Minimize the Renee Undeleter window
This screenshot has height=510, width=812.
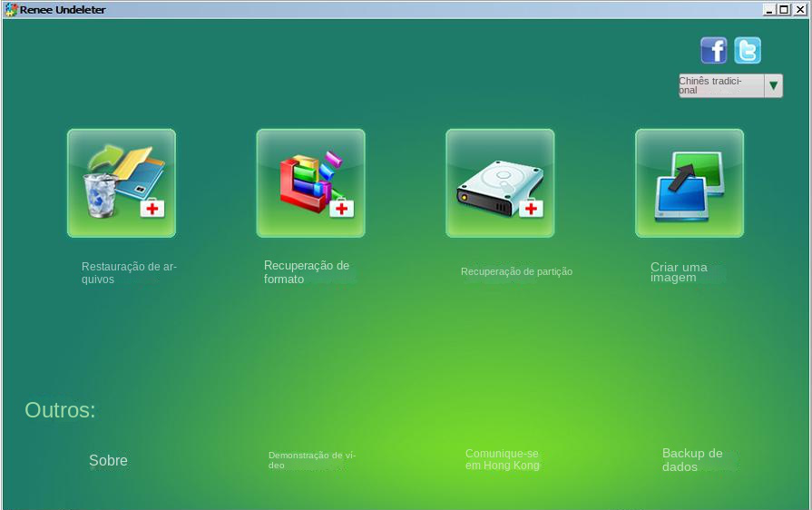[769, 9]
